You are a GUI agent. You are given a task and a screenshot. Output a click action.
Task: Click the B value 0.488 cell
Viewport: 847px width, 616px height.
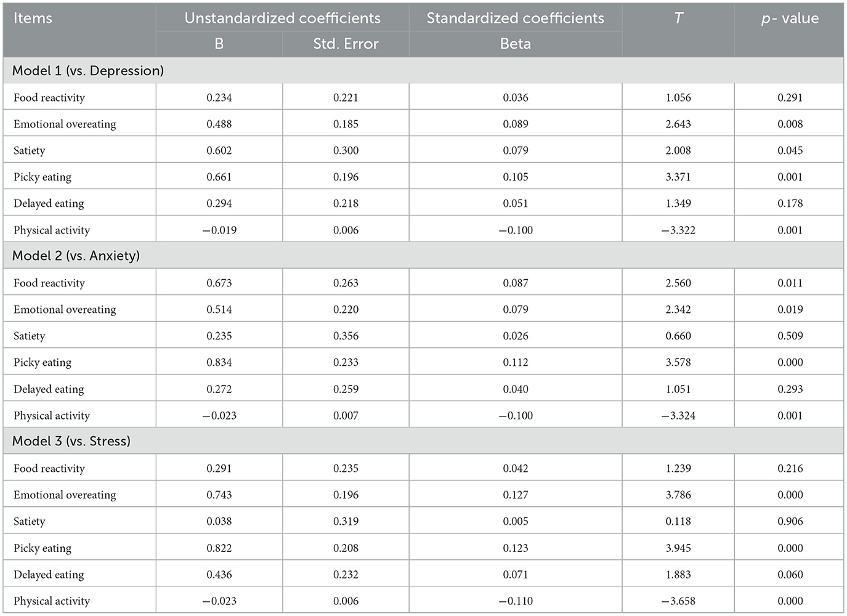219,124
